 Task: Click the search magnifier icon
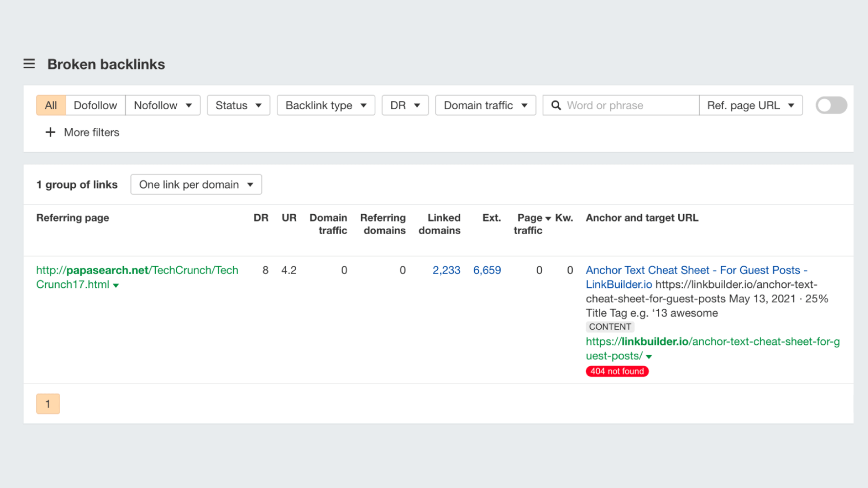pyautogui.click(x=556, y=105)
